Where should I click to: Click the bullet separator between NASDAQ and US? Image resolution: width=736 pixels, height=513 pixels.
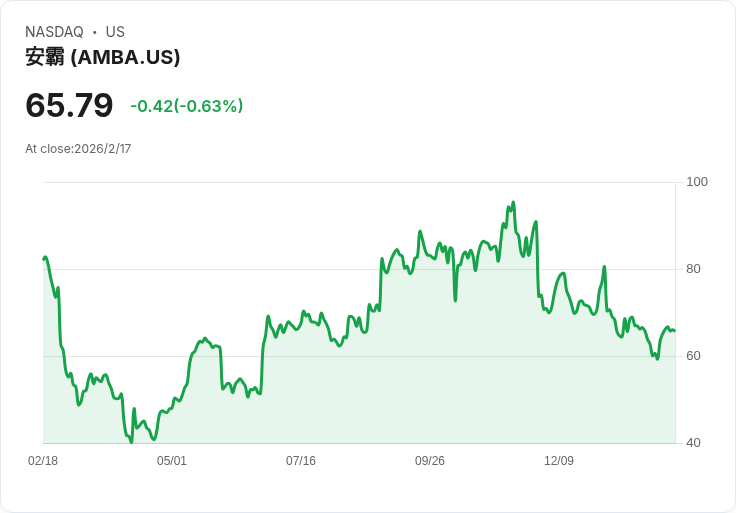click(95, 32)
